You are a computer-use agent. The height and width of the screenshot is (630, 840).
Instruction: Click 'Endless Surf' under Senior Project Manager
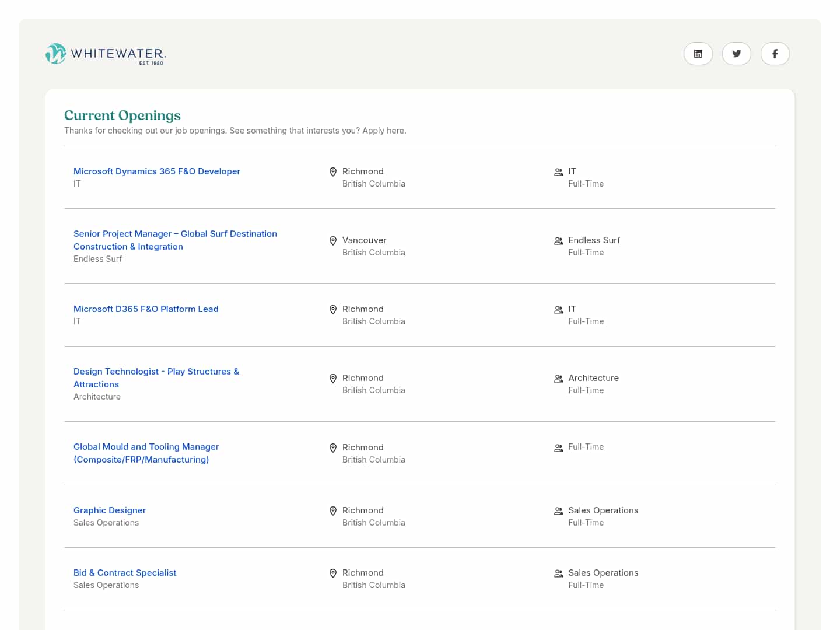[98, 259]
